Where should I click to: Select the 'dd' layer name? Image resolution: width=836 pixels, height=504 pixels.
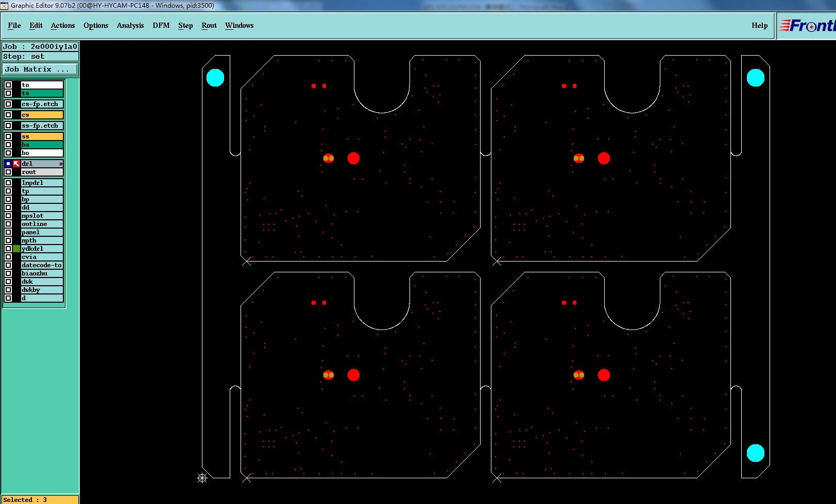(42, 207)
